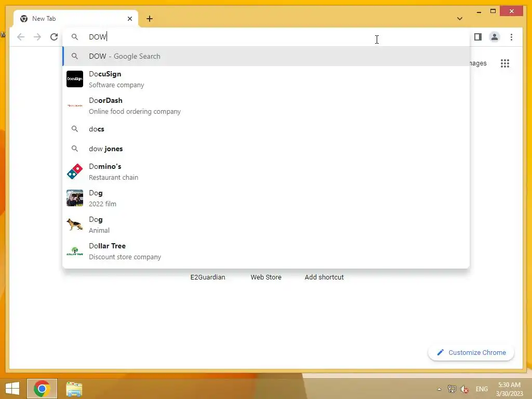Click the network tray icon
The image size is (532, 399).
[451, 389]
